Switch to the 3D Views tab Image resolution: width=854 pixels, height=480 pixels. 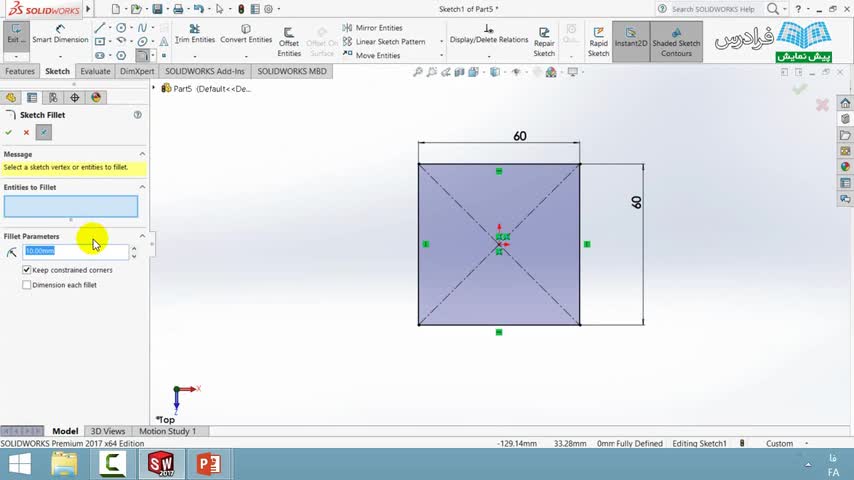point(108,431)
